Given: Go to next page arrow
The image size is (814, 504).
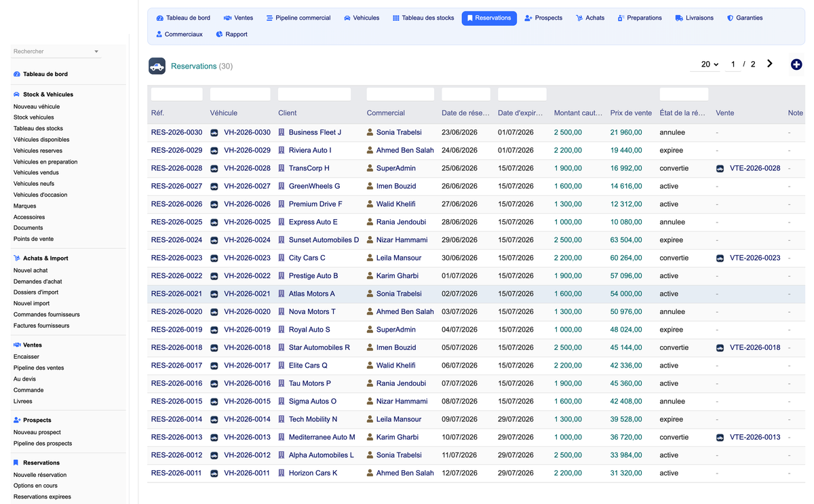Looking at the screenshot, I should click(770, 64).
